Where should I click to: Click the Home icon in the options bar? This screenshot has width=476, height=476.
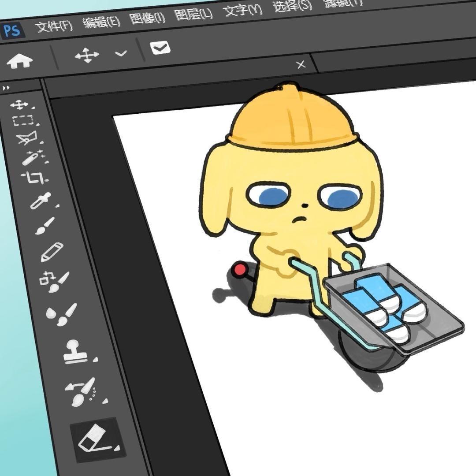coord(19,61)
